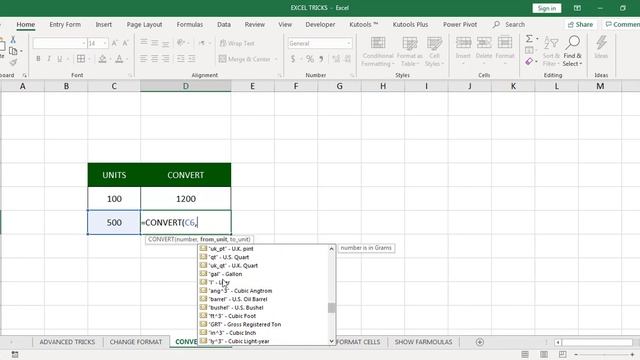Screen dimensions: 640x360
Task: Click the Increase Indent icon
Action: (191, 59)
